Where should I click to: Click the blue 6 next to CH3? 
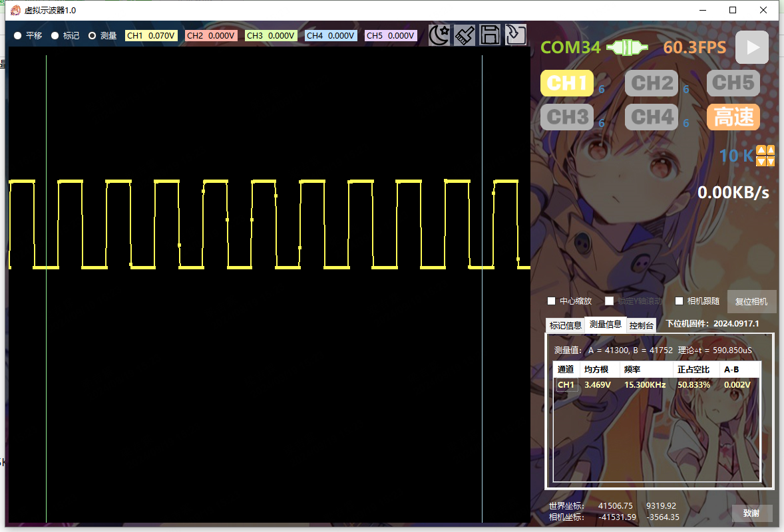(602, 124)
